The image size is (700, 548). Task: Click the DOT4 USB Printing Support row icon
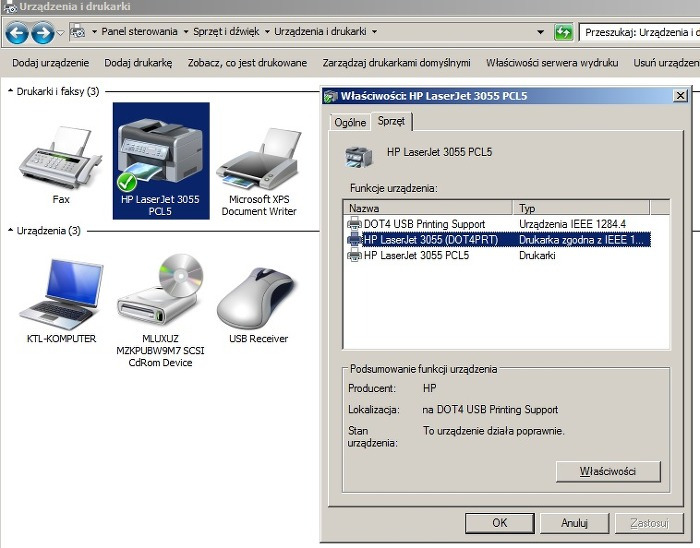[x=354, y=224]
